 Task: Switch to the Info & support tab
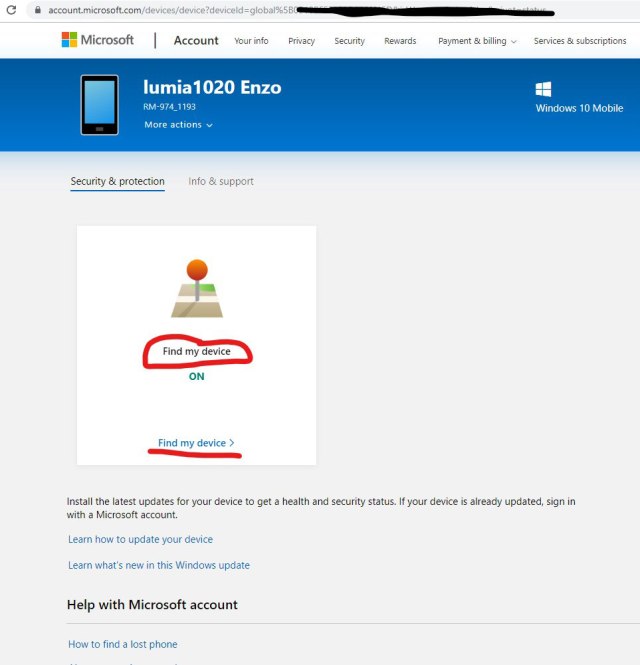tap(221, 181)
